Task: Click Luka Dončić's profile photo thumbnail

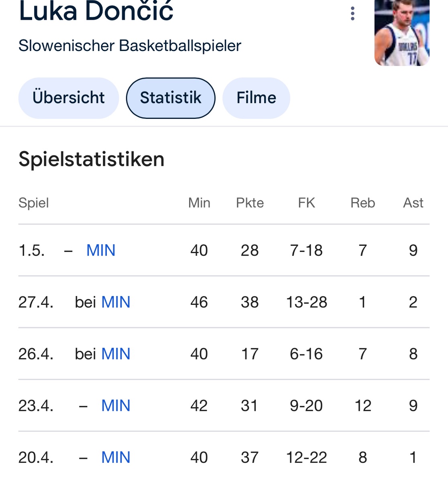Action: tap(402, 33)
